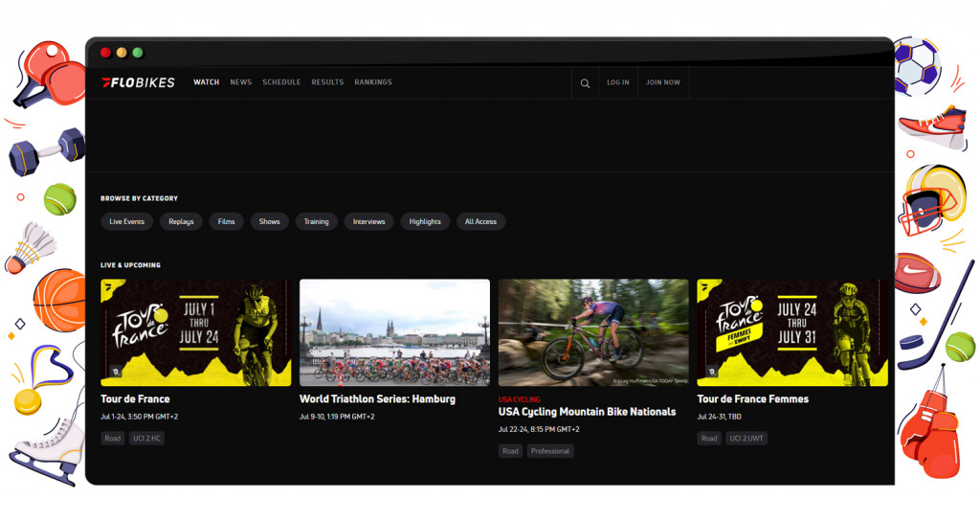Click the green maximize window dot

pos(138,53)
